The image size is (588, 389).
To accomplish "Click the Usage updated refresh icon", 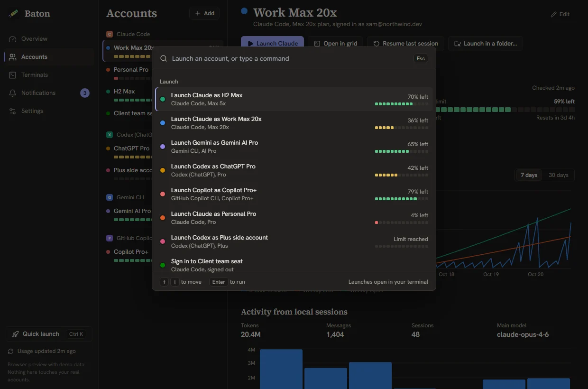I will point(11,352).
